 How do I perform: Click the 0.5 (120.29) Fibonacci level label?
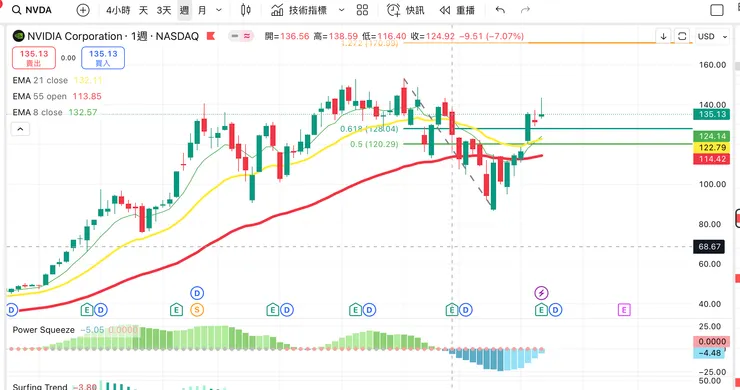pos(374,144)
